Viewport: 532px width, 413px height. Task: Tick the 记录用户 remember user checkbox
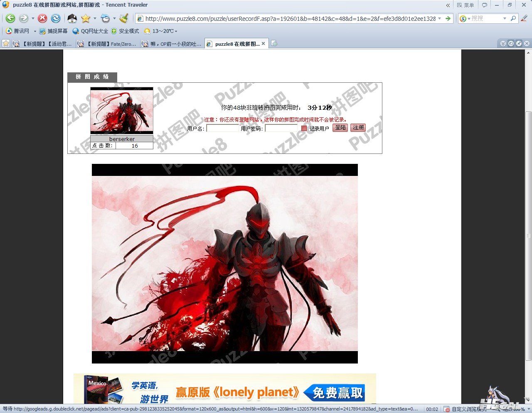point(304,129)
